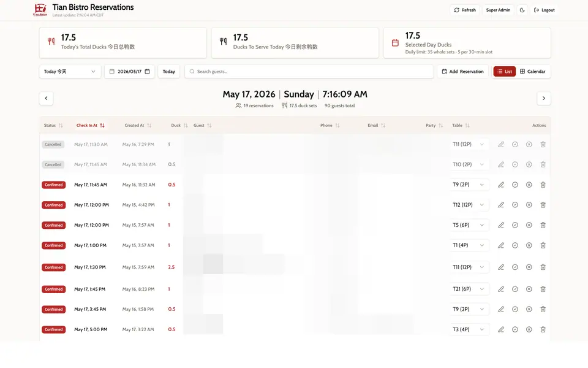Open T5 (6P) table dropdown
Screen dimensions: 588x368
click(x=469, y=225)
